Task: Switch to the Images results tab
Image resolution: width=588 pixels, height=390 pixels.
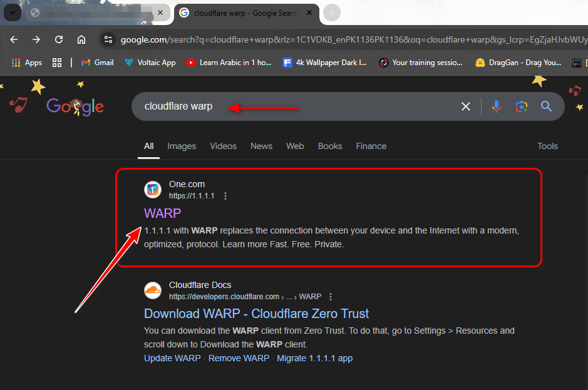Action: click(x=182, y=146)
